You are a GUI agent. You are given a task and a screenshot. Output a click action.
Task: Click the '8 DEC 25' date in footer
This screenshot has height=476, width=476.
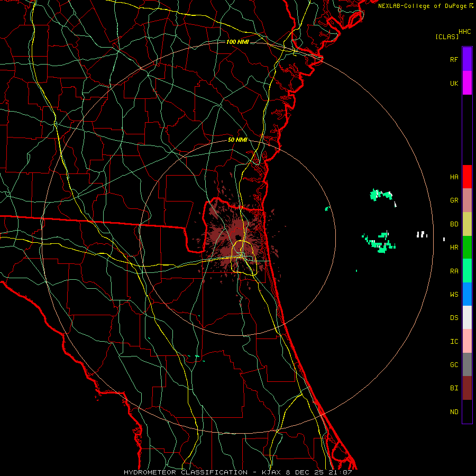305,472
